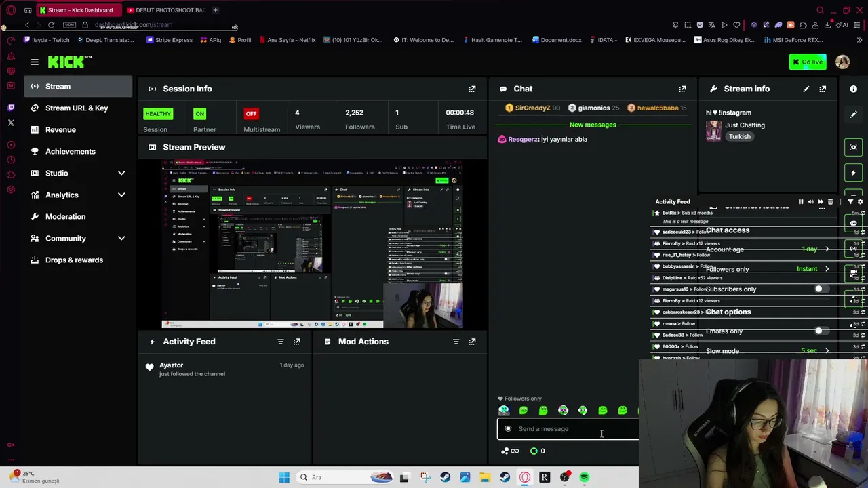Select Stream in the sidebar

pos(78,87)
